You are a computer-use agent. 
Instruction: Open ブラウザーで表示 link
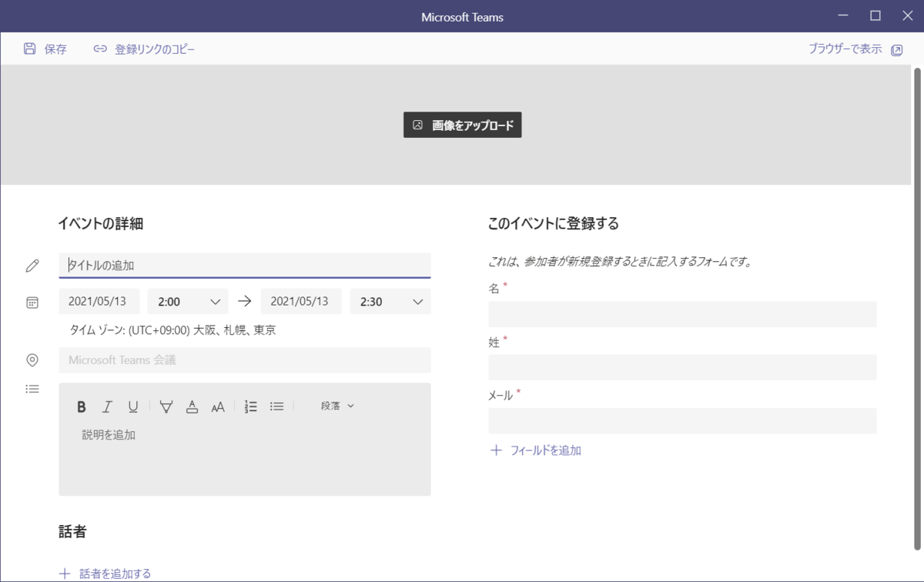(845, 48)
